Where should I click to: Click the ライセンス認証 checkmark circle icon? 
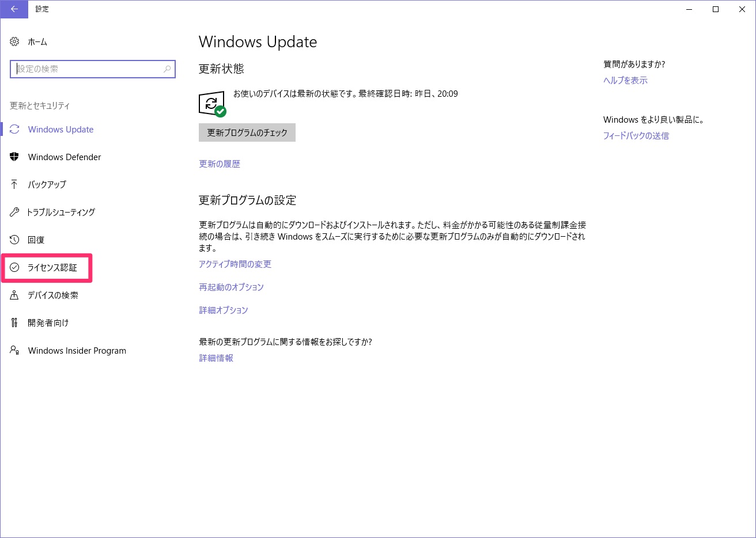(14, 267)
